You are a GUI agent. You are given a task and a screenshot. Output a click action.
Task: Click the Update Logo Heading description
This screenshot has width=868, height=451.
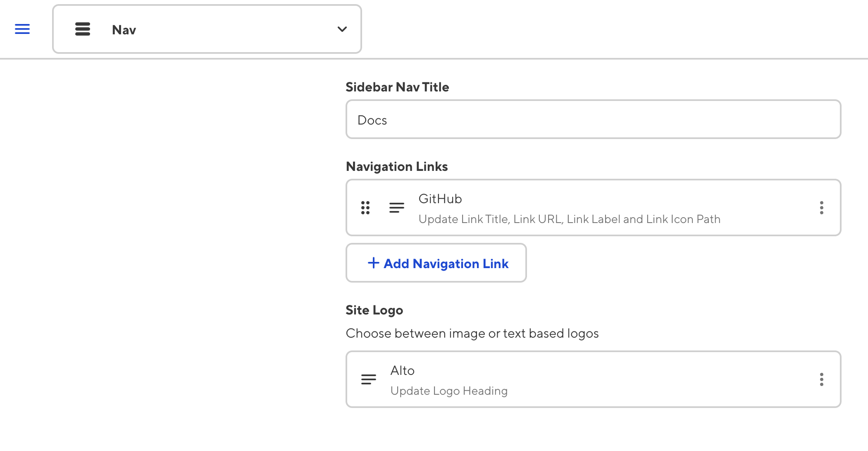pos(449,391)
